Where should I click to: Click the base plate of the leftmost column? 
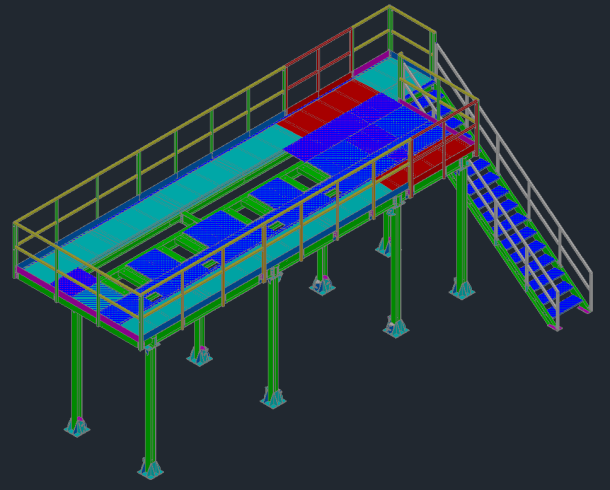(x=77, y=427)
